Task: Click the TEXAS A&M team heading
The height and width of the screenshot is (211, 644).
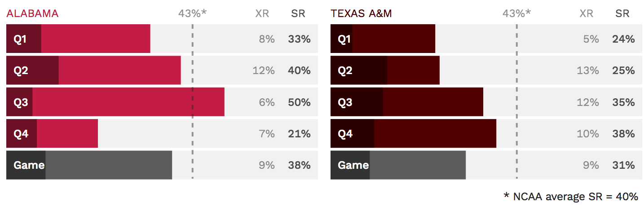Action: coord(361,13)
